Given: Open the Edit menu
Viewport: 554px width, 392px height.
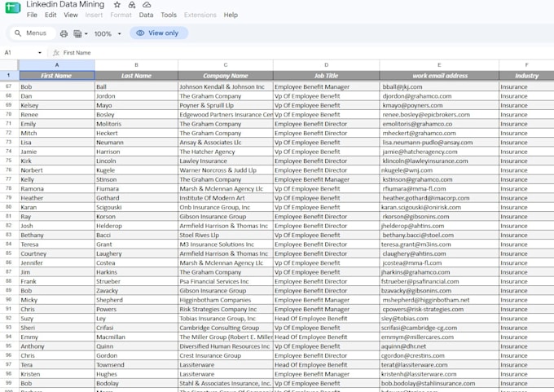Looking at the screenshot, I should [51, 15].
